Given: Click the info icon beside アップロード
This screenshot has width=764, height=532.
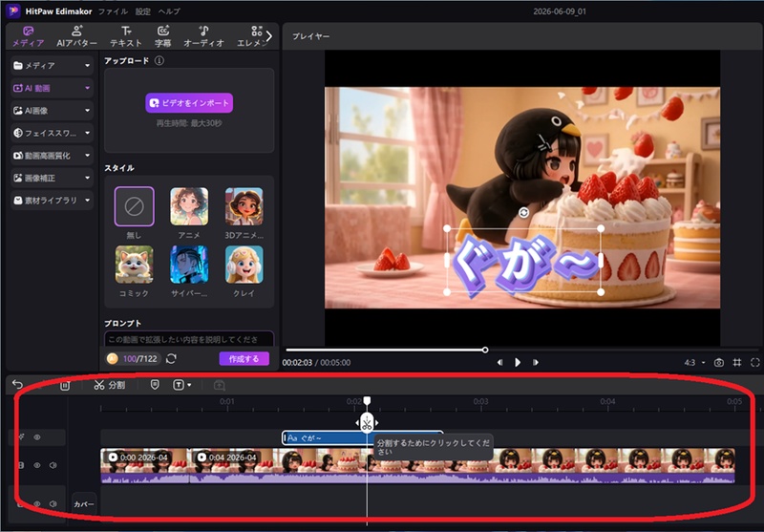Looking at the screenshot, I should (159, 61).
